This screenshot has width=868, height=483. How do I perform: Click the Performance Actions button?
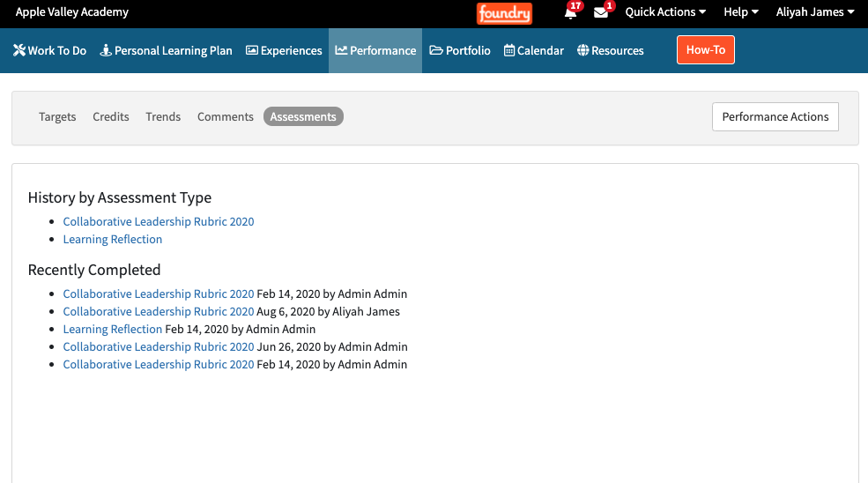point(775,116)
